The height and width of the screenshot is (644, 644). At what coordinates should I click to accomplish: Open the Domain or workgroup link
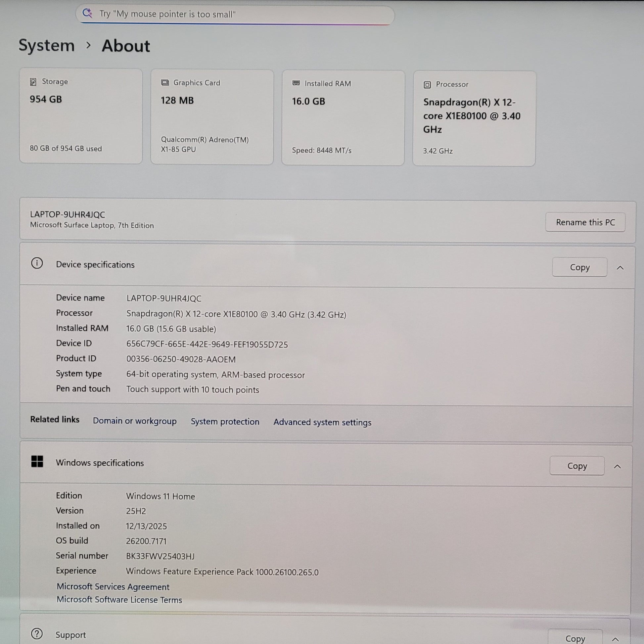pos(135,421)
